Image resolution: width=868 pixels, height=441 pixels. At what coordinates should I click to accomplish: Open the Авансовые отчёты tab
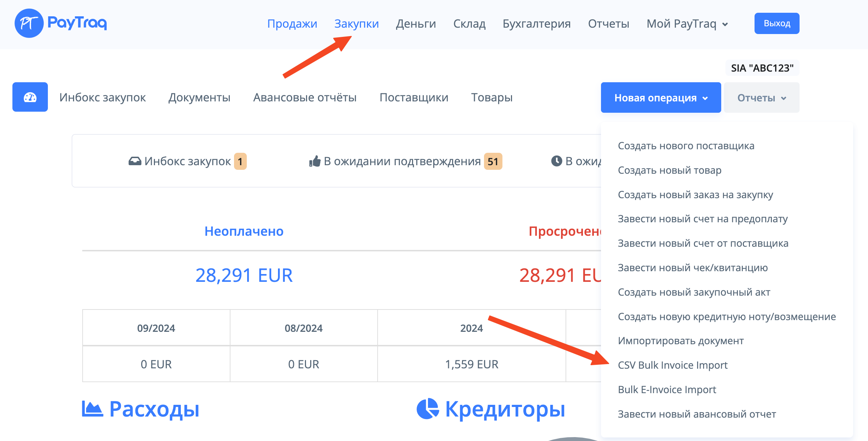pos(305,97)
